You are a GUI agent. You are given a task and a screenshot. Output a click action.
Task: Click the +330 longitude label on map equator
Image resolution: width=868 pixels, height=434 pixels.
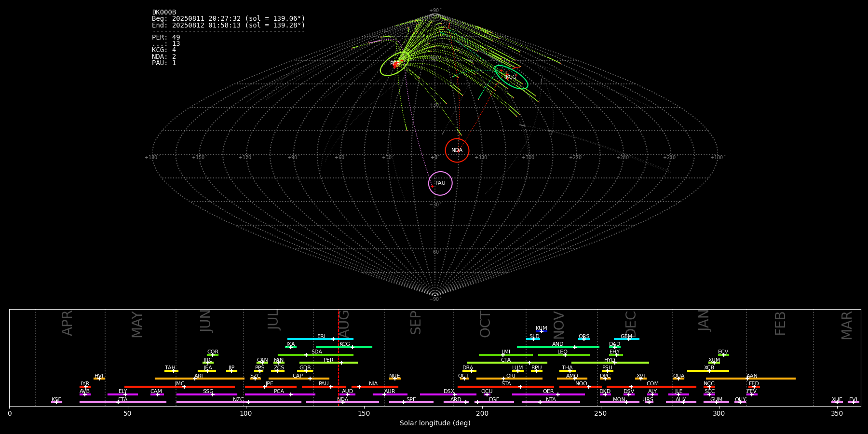coord(481,157)
